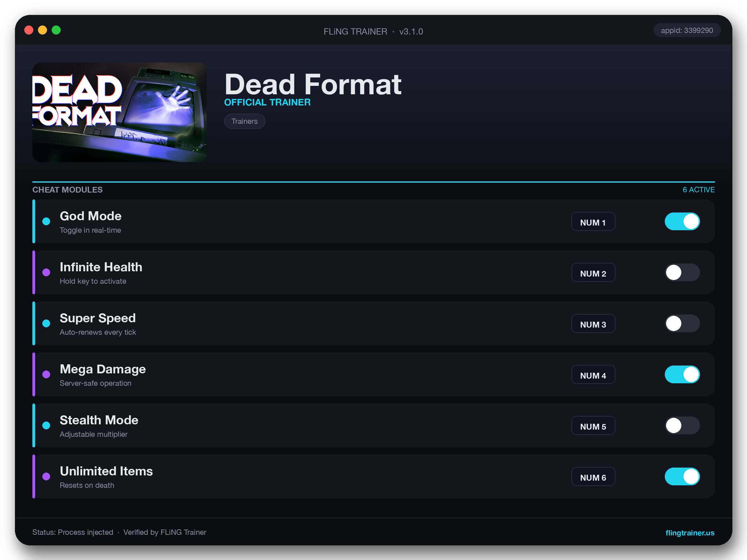
Task: Click the 'Toggle in real-time' description
Action: click(x=90, y=230)
